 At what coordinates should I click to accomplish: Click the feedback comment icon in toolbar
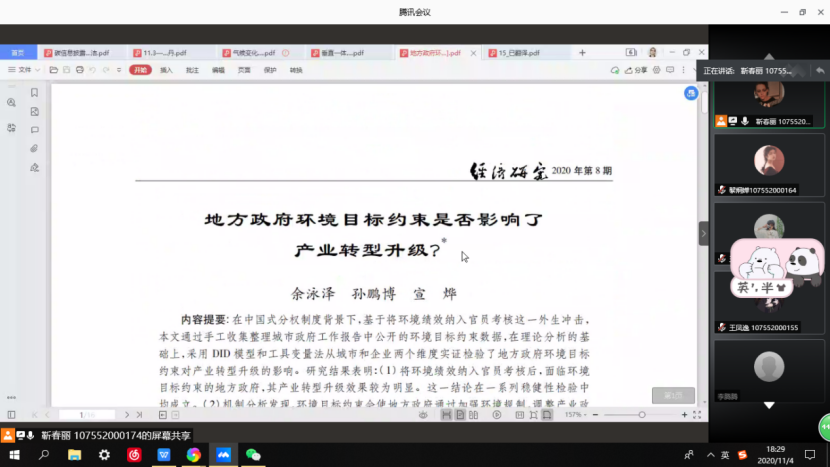coord(670,70)
